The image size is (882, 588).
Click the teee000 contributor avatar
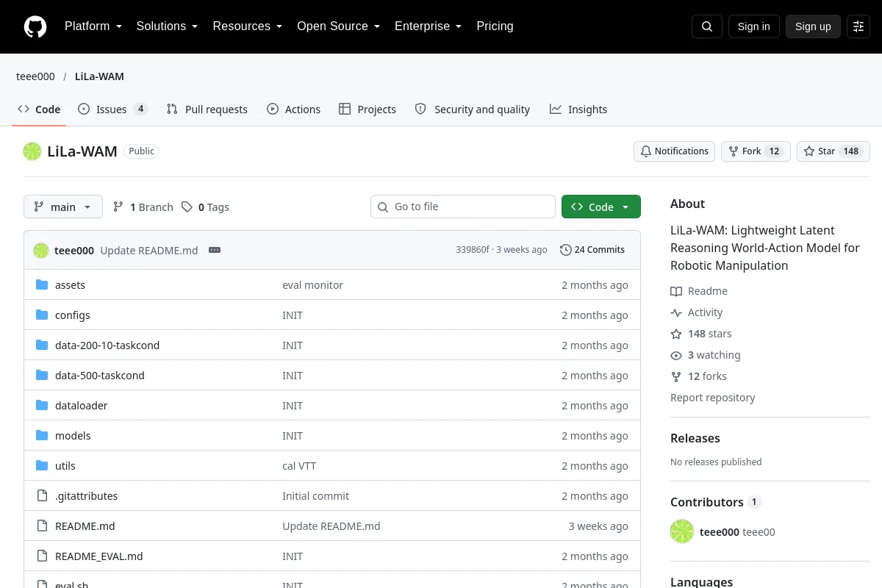click(x=682, y=531)
